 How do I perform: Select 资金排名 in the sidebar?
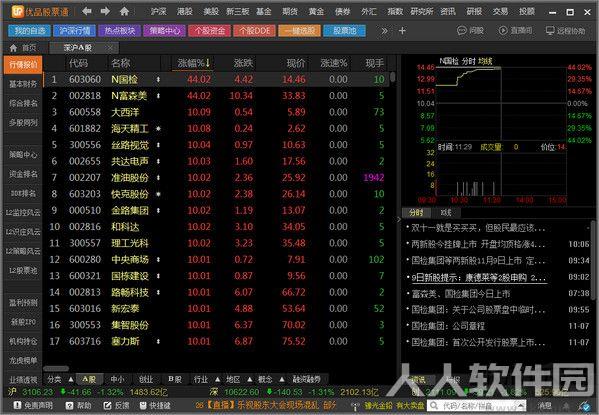pyautogui.click(x=23, y=174)
